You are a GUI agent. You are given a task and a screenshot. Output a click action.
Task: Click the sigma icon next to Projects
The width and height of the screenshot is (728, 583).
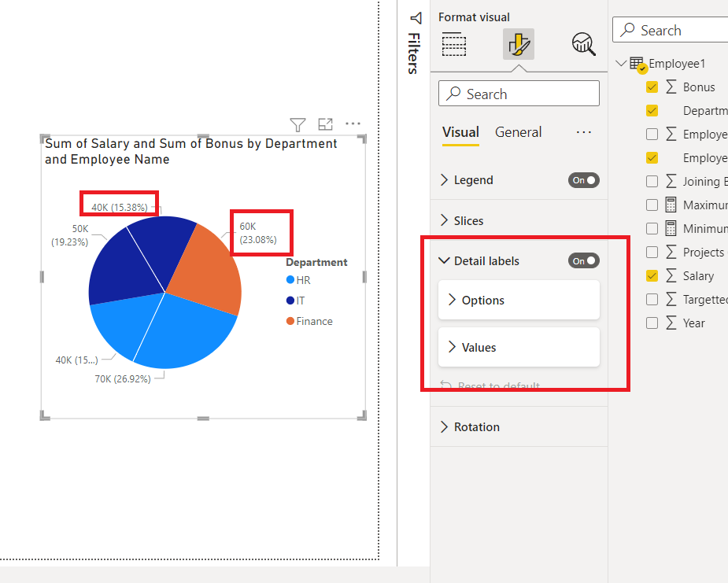click(671, 252)
